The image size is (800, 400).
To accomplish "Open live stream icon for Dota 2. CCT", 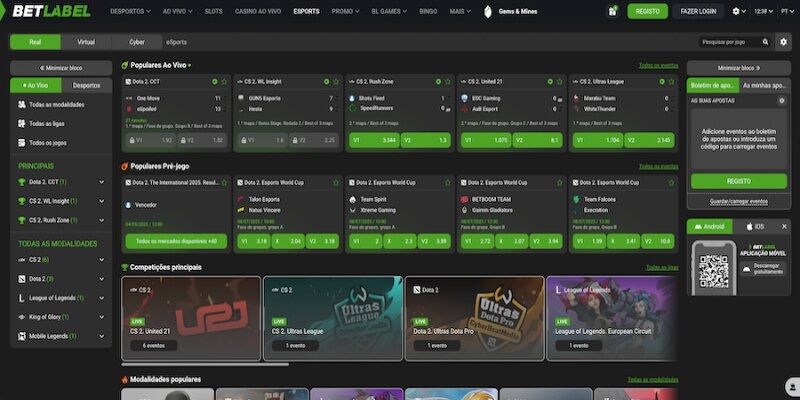I will pyautogui.click(x=215, y=82).
